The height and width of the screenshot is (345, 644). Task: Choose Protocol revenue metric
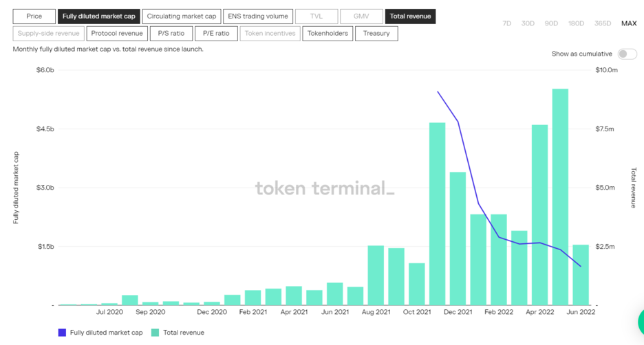click(x=117, y=33)
